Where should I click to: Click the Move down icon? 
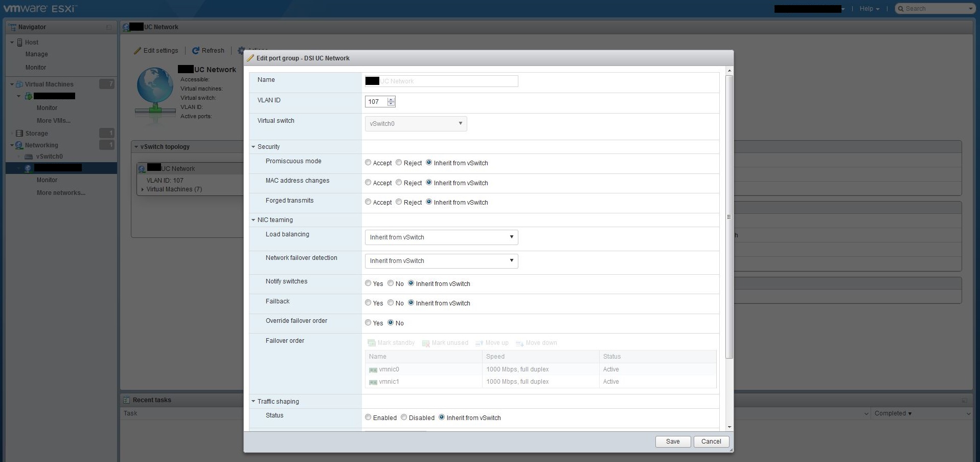tap(519, 343)
